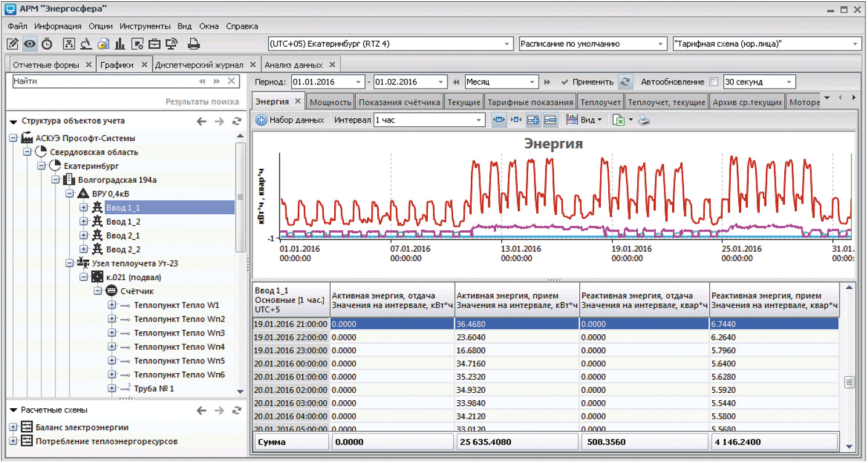Collapse the Екатеринбург tree node
The width and height of the screenshot is (868, 463).
tap(41, 166)
